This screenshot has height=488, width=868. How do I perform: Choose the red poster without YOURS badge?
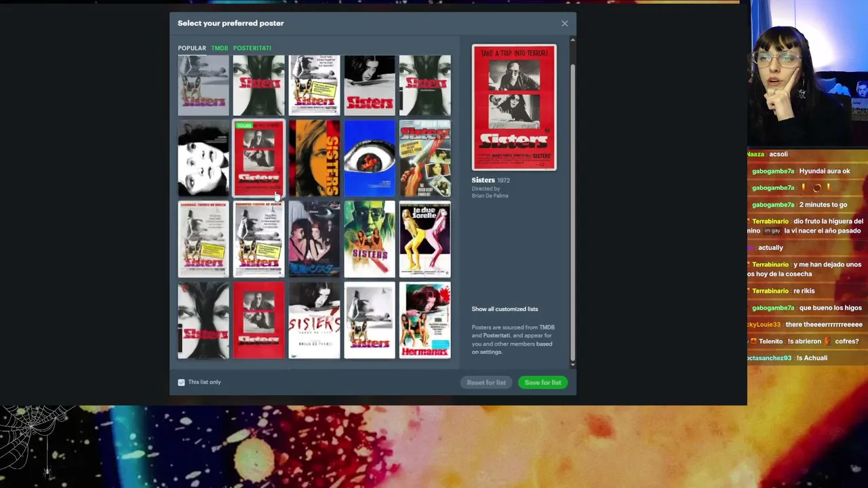[x=259, y=320]
